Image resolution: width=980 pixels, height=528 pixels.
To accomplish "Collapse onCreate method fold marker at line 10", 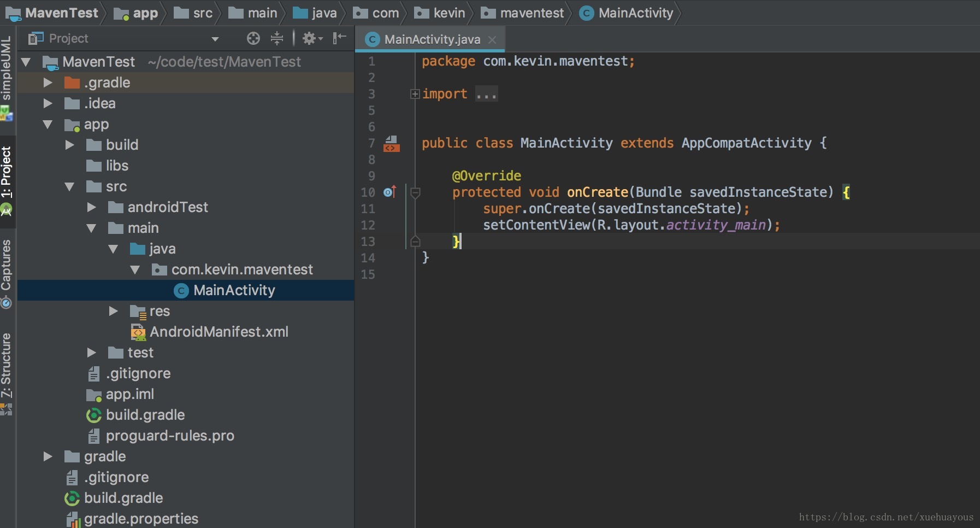I will click(x=415, y=192).
